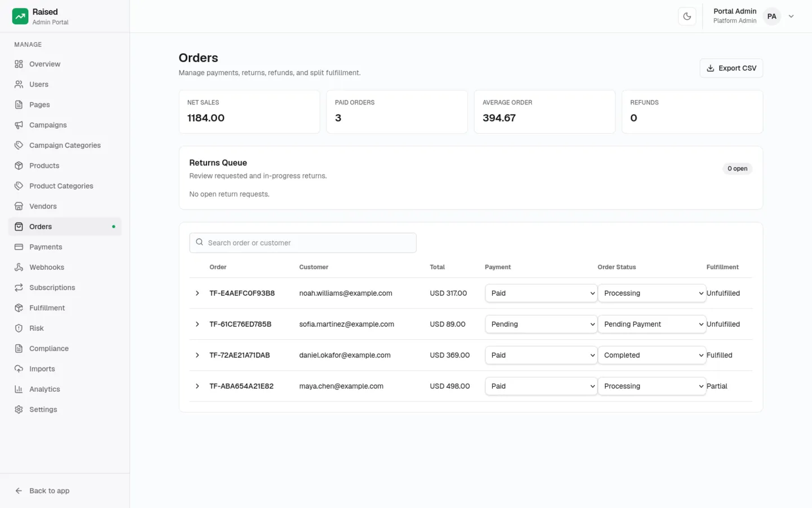The image size is (812, 508).
Task: Click Portal Admin profile name
Action: tap(735, 11)
